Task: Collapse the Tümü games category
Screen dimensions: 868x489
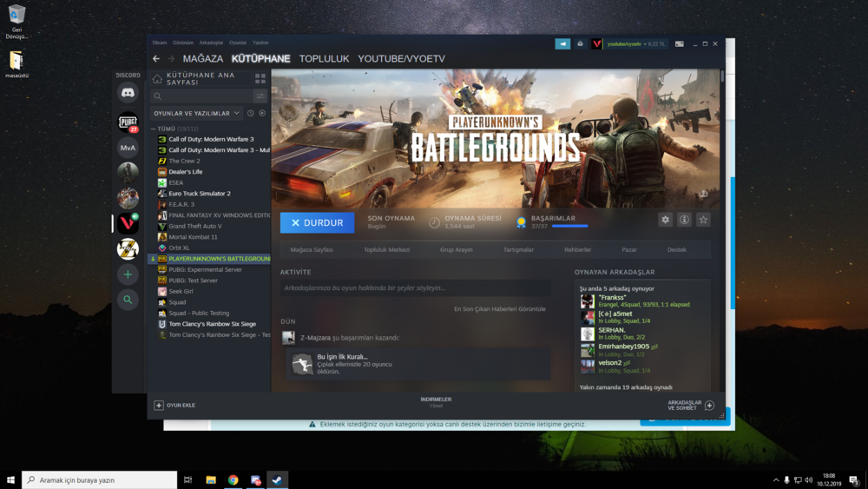Action: (154, 129)
